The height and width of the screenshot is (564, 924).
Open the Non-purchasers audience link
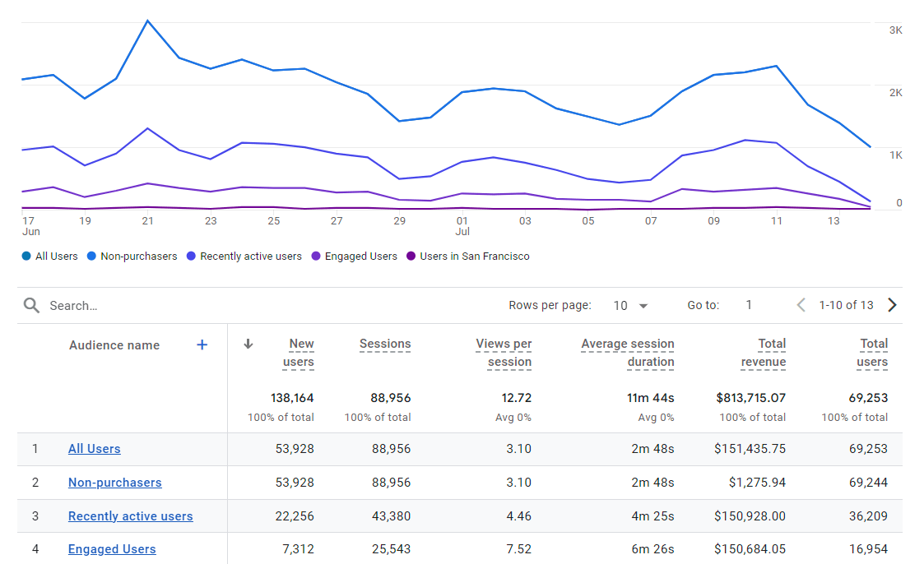pyautogui.click(x=114, y=483)
